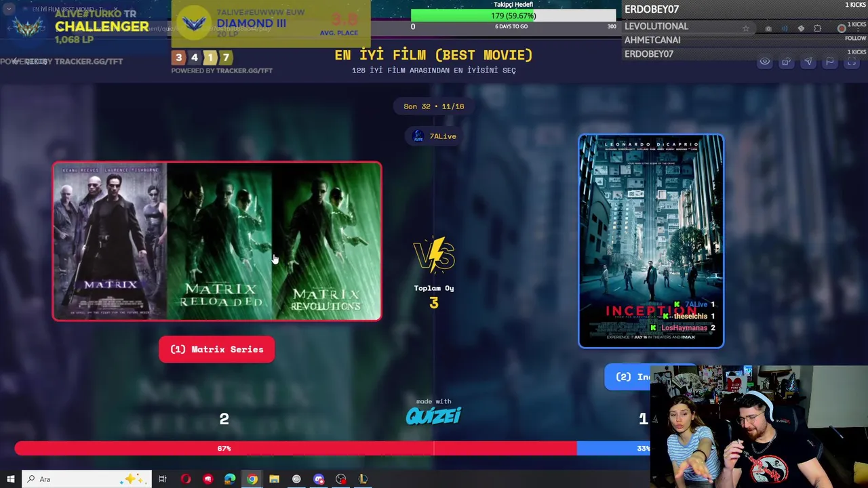
Task: Open Opera browser from the taskbar
Action: 185,479
